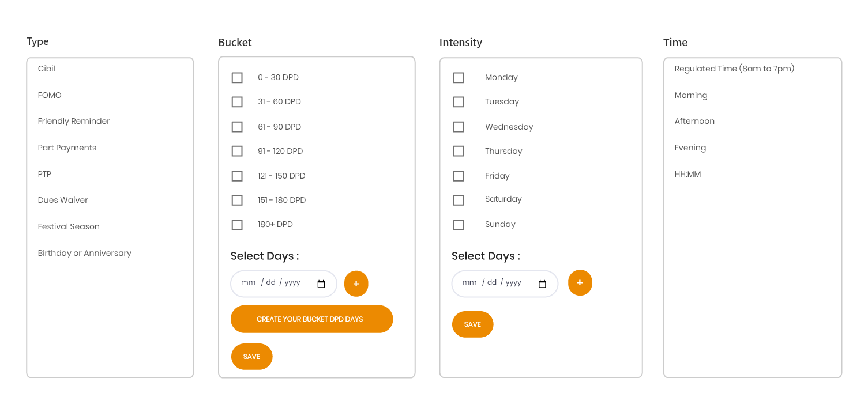
Task: Select the Monday checkbox
Action: coord(458,78)
